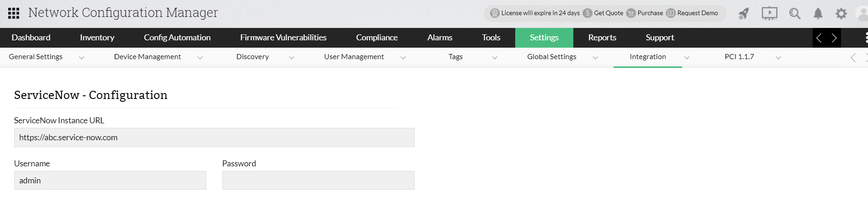Expand Global Settings dropdown arrow
Screen dimensions: 868x203
595,58
